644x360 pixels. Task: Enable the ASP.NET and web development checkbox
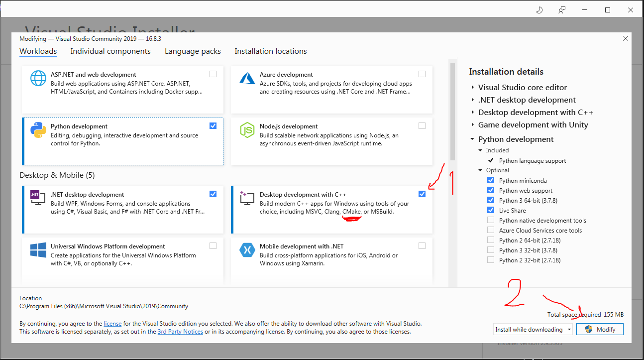point(213,74)
